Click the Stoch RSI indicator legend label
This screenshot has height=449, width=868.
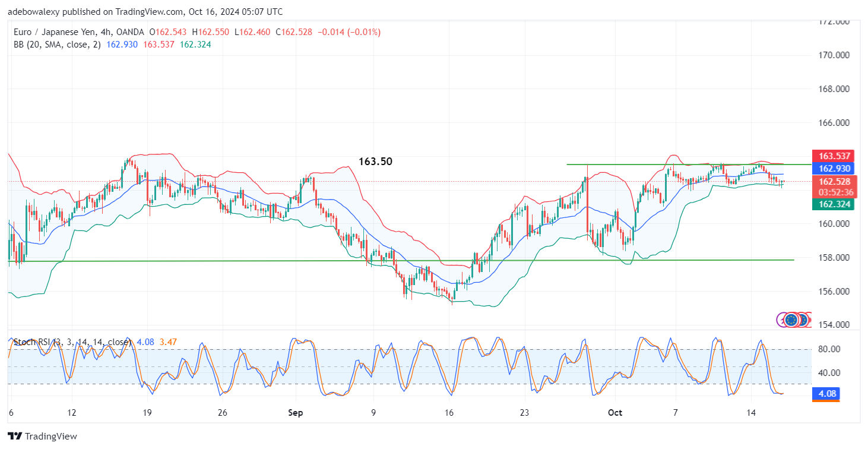click(72, 342)
